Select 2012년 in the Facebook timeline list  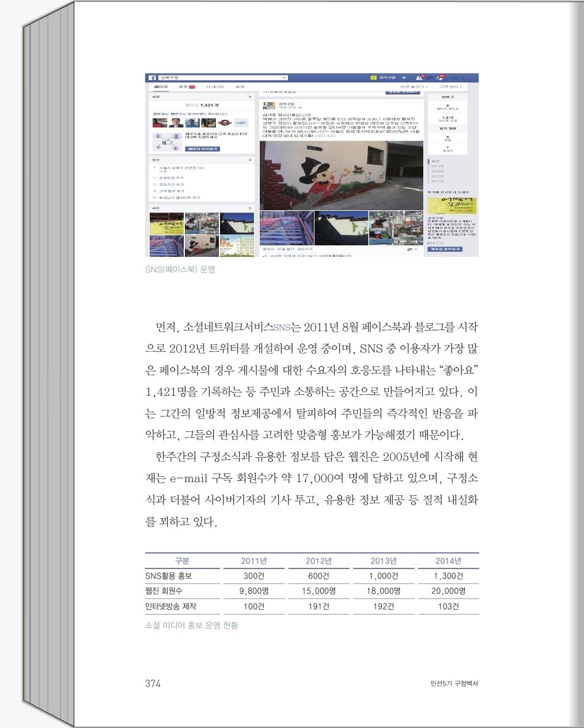click(437, 176)
